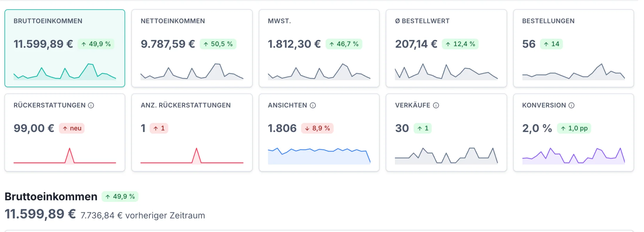Click the 9.787,59 € value
Image resolution: width=644 pixels, height=232 pixels.
168,44
